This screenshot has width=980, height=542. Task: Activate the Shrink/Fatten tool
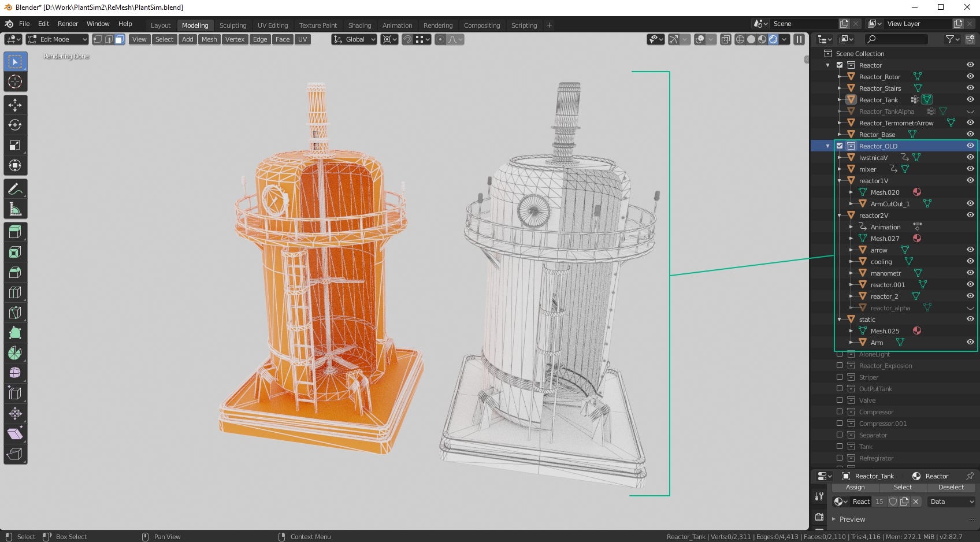tap(15, 414)
